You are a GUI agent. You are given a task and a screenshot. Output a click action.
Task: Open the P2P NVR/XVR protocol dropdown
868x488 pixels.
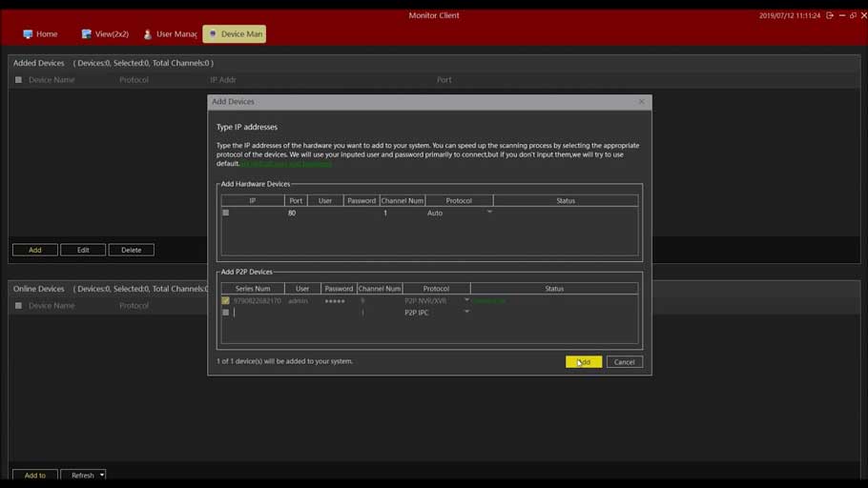[x=466, y=300]
